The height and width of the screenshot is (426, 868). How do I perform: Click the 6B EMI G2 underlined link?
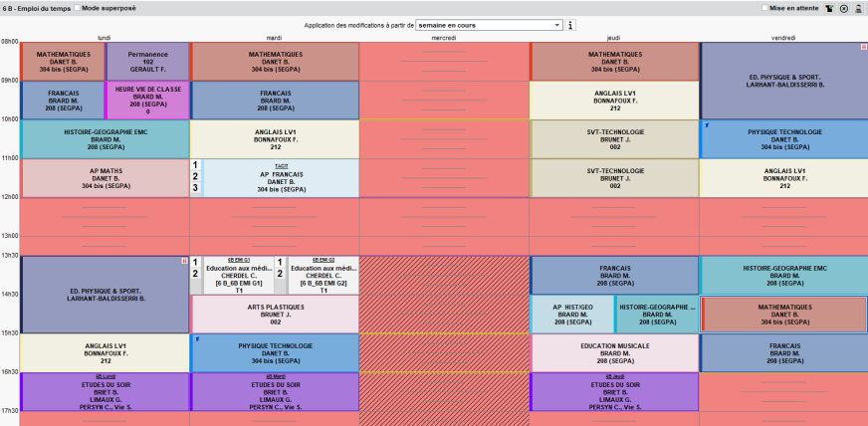click(324, 260)
